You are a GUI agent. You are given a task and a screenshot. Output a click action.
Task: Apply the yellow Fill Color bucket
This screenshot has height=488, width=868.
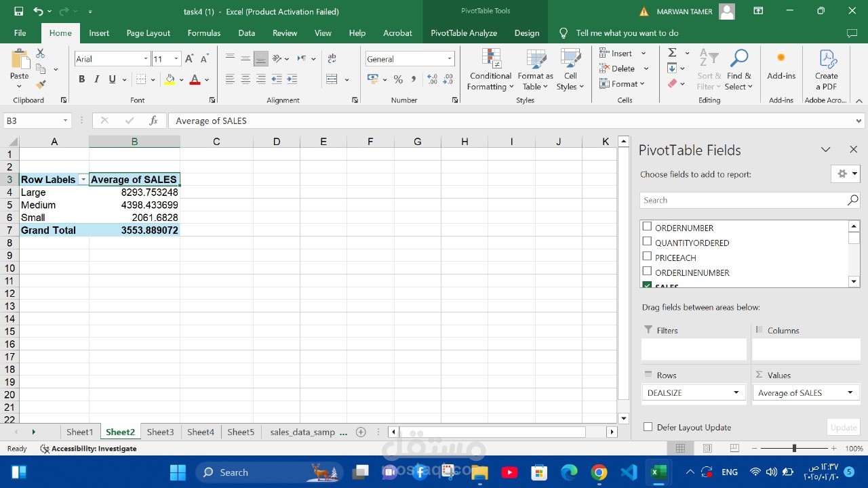click(x=170, y=79)
